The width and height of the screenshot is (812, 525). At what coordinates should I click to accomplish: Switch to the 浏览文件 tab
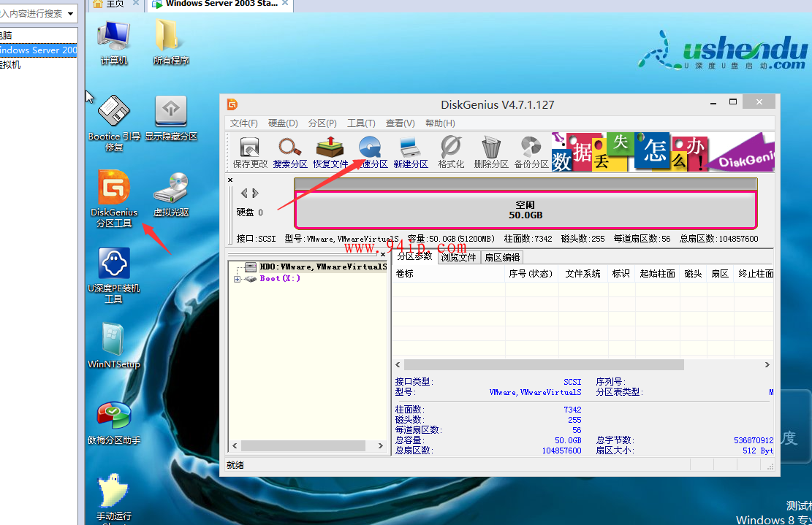(x=458, y=257)
